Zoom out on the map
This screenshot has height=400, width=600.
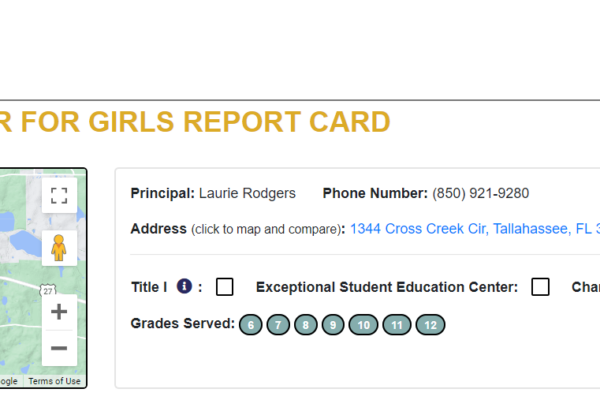coord(59,348)
